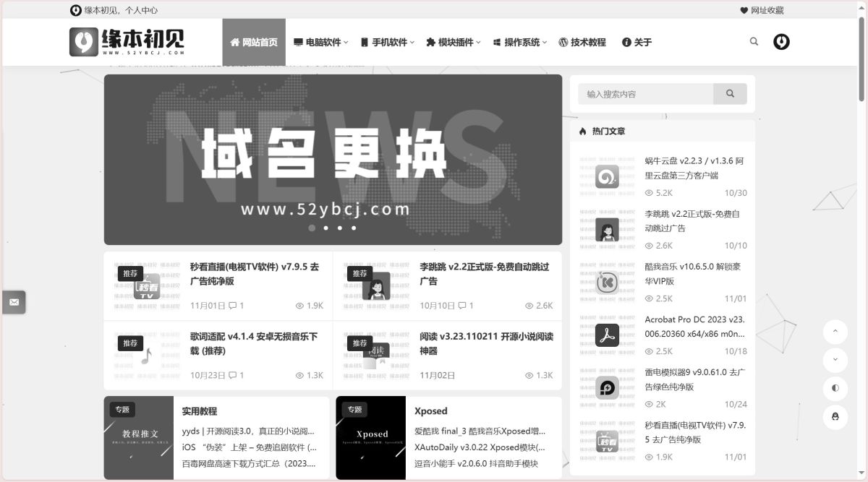868x482 pixels.
Task: Open Xposed topic heading
Action: (x=431, y=411)
